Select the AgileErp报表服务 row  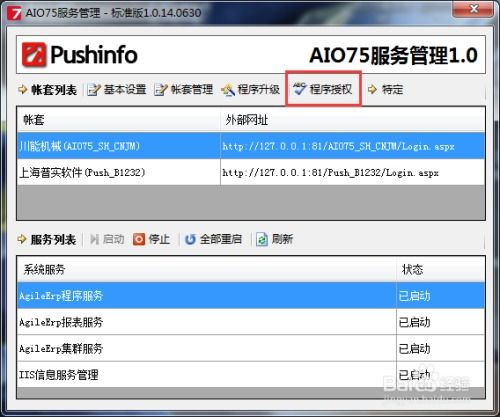(251, 322)
